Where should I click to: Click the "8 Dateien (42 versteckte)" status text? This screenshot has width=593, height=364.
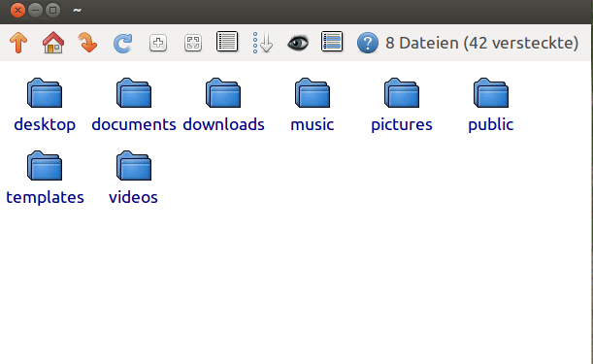tap(481, 43)
